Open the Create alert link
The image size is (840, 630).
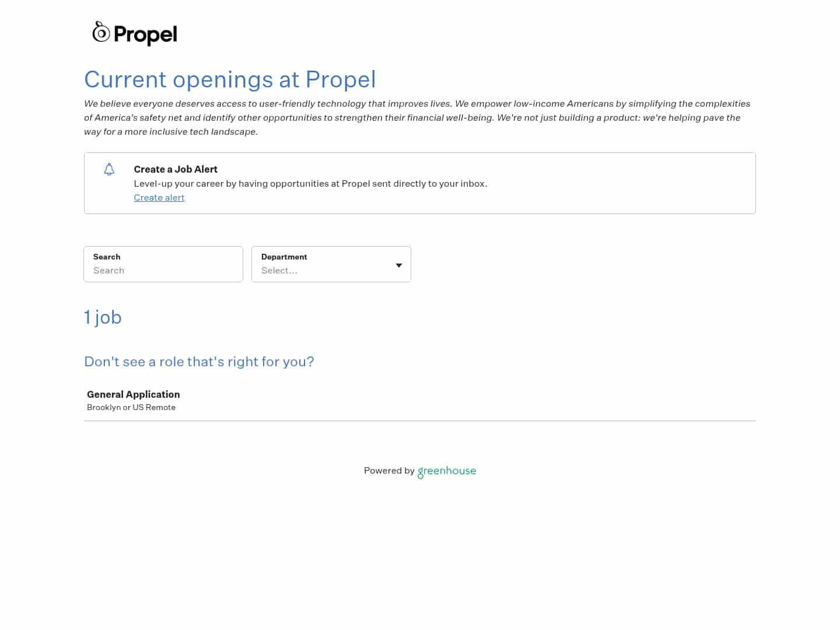159,198
